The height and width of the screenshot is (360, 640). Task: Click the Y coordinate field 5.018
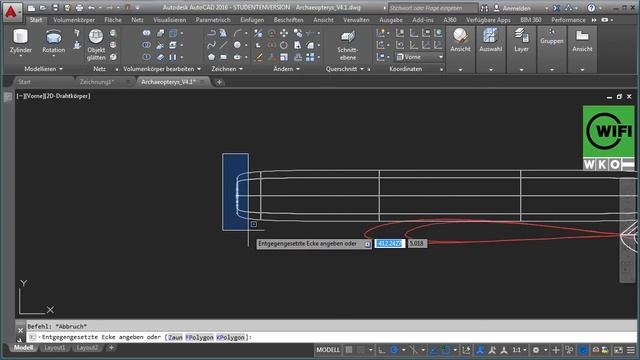[x=417, y=243]
